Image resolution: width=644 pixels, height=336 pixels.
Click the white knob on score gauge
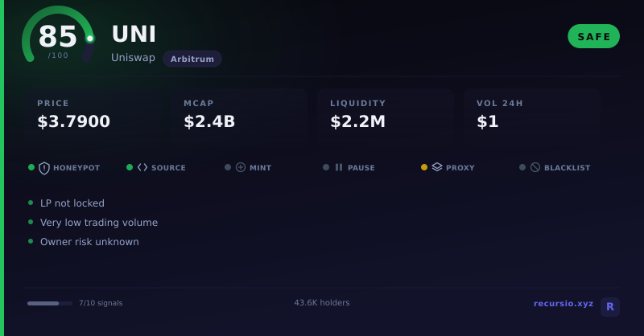point(90,39)
